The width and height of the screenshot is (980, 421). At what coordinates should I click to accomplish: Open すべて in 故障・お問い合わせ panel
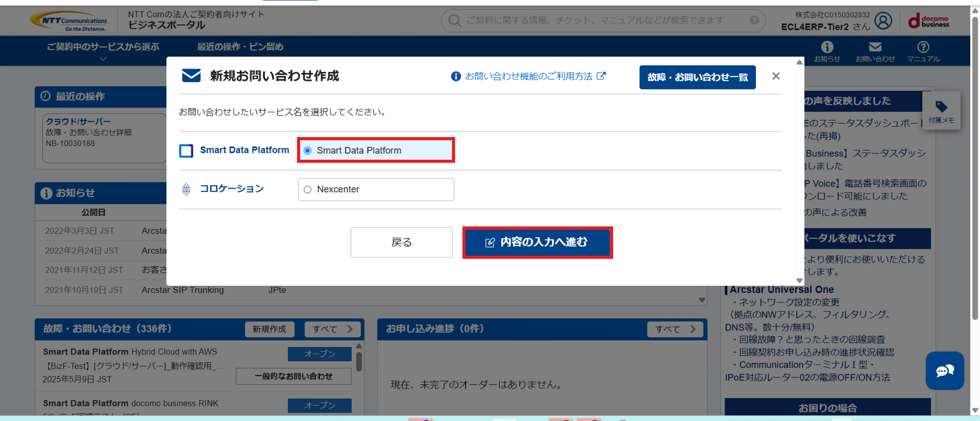333,329
